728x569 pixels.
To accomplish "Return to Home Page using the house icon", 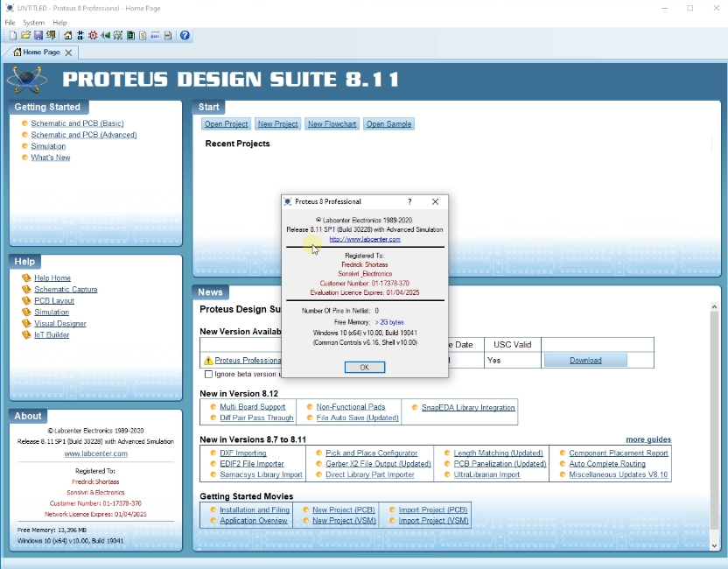I will tap(67, 36).
